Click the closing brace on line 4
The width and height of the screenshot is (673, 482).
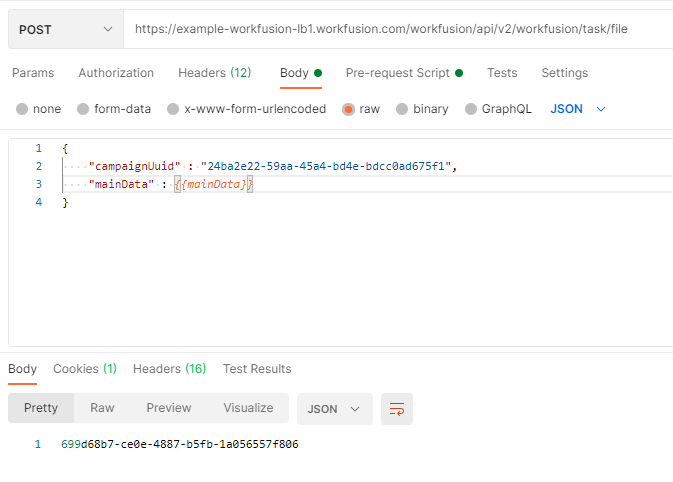tap(65, 202)
